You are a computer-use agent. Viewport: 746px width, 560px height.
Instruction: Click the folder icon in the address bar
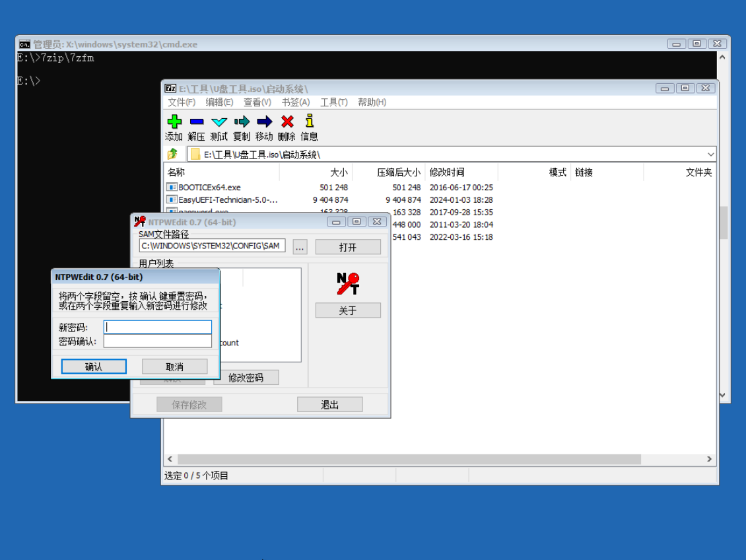point(195,153)
